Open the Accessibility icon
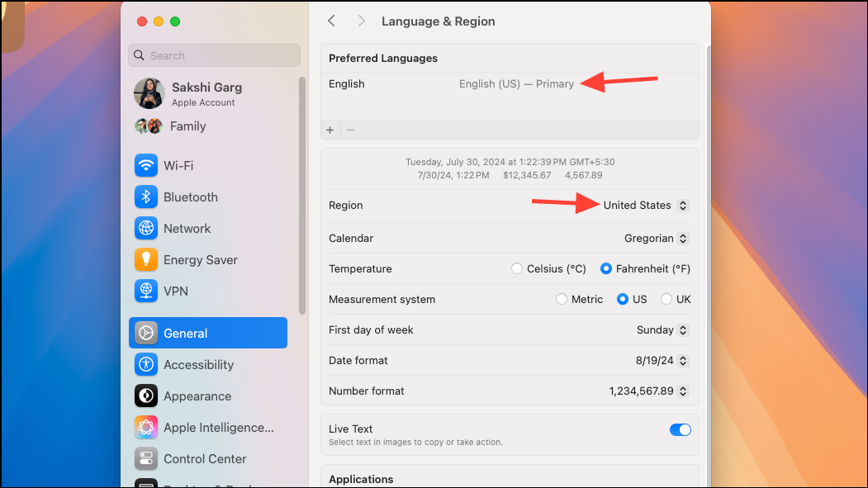Viewport: 868px width, 488px height. tap(146, 365)
